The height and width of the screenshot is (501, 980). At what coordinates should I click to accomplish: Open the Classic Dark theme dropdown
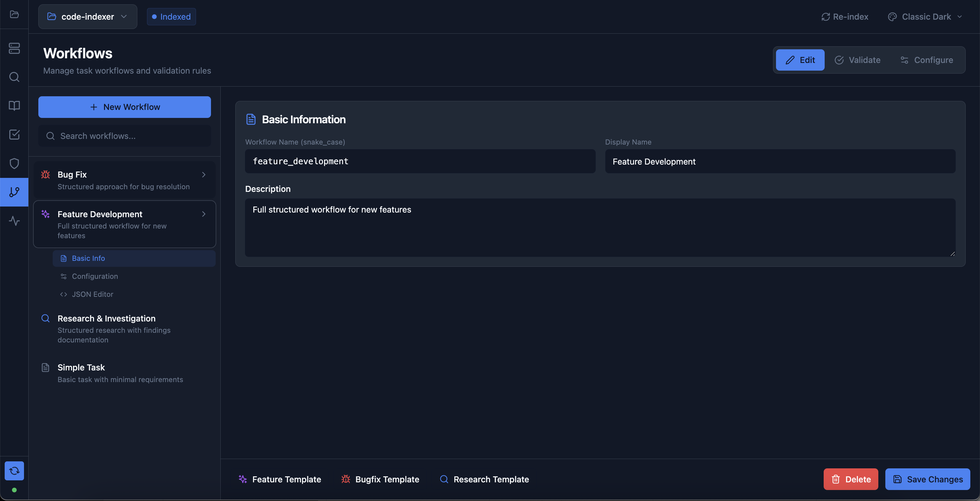click(x=925, y=17)
